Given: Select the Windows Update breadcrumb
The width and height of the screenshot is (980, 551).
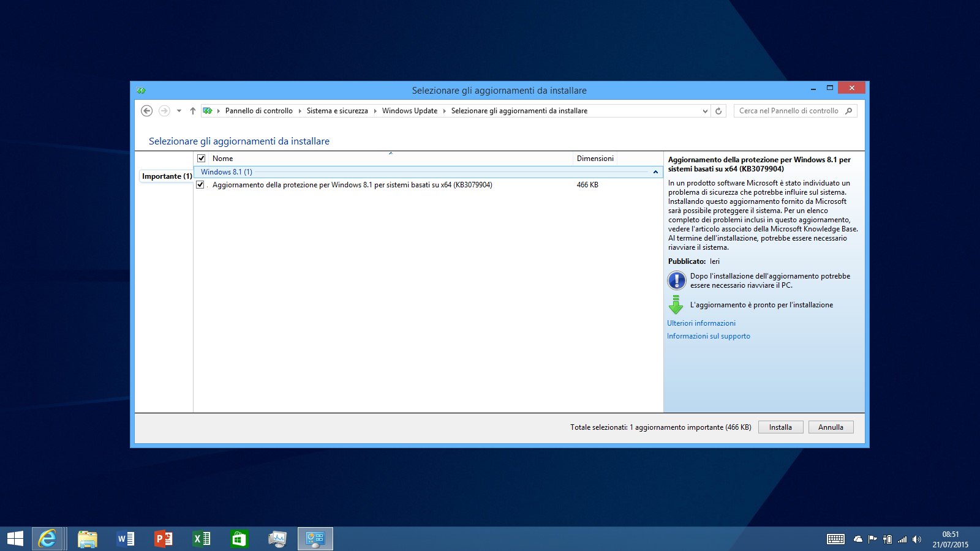Looking at the screenshot, I should (x=410, y=111).
